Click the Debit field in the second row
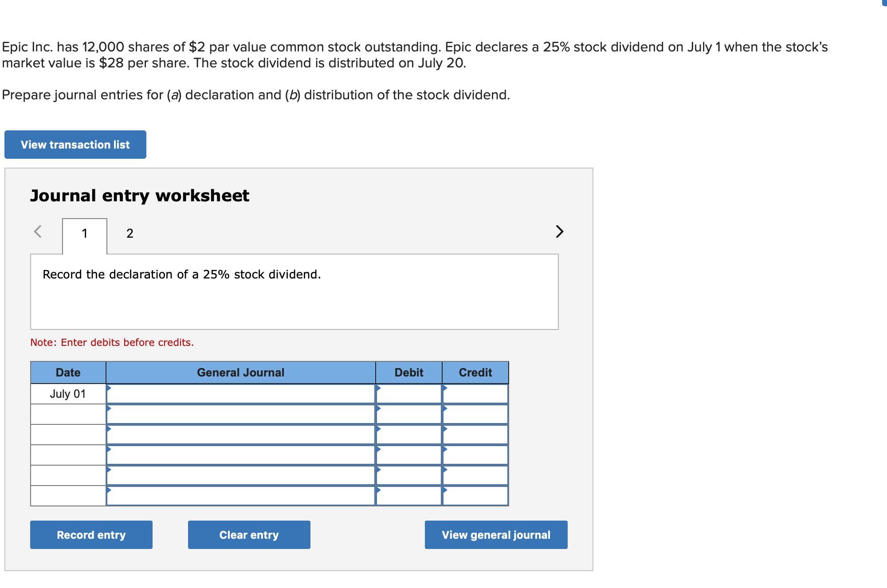 pos(408,414)
